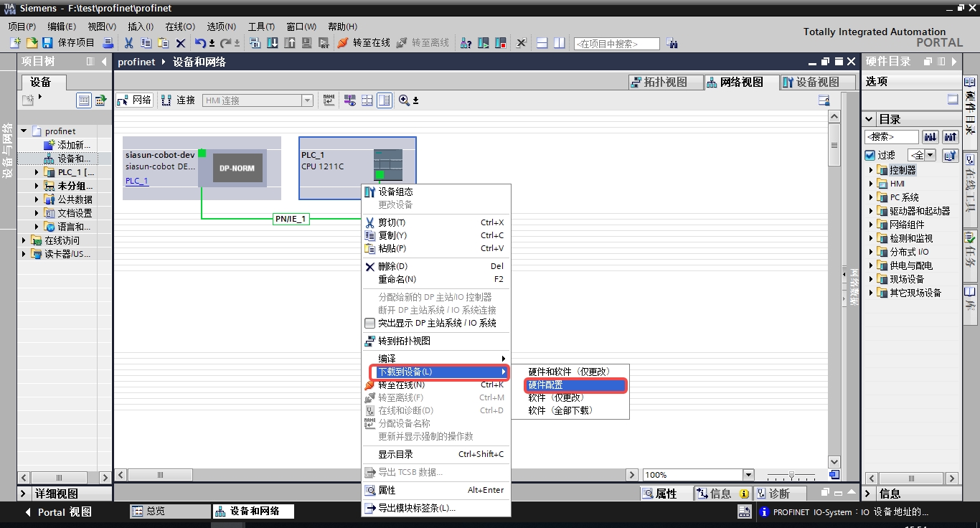The width and height of the screenshot is (980, 528).
Task: Choose 硬件和软件（仅更改） in the submenu
Action: 570,372
